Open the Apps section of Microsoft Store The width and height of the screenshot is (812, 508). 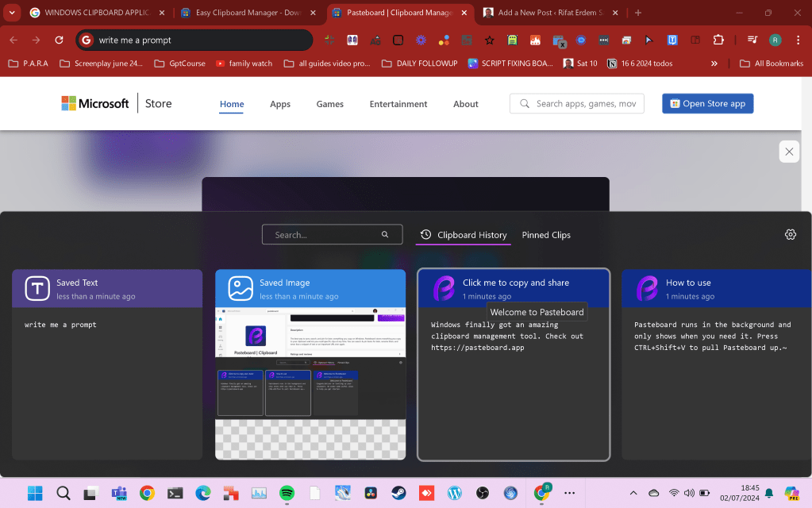pyautogui.click(x=280, y=103)
